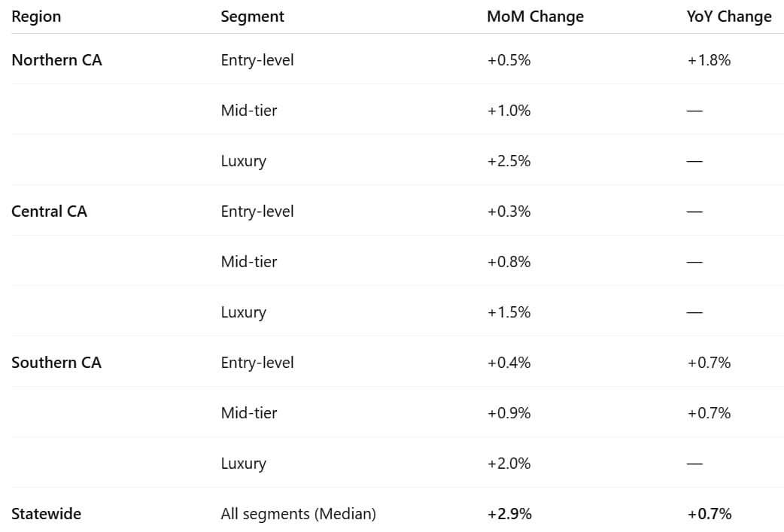Screen dimensions: 784x532
Task: Click the YoY Change column header
Action: (x=729, y=17)
